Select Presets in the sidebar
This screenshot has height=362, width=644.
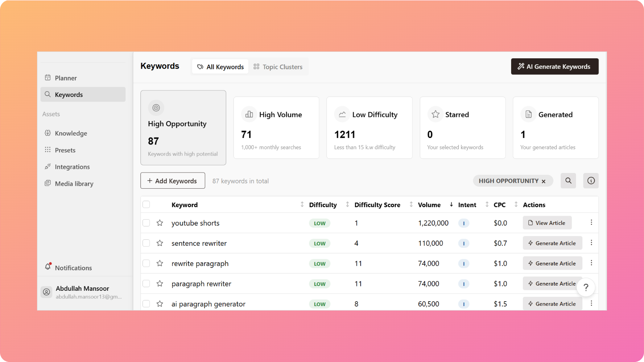tap(65, 150)
